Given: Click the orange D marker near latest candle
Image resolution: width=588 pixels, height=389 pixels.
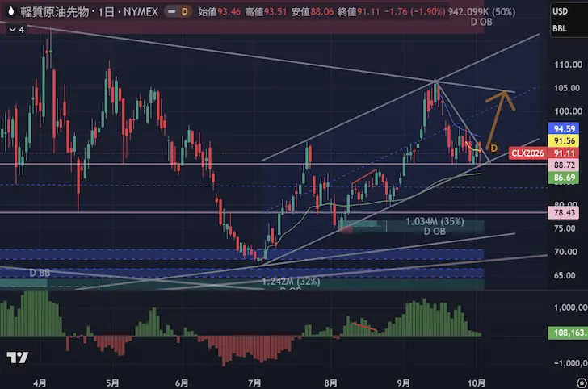Looking at the screenshot, I should pos(493,148).
